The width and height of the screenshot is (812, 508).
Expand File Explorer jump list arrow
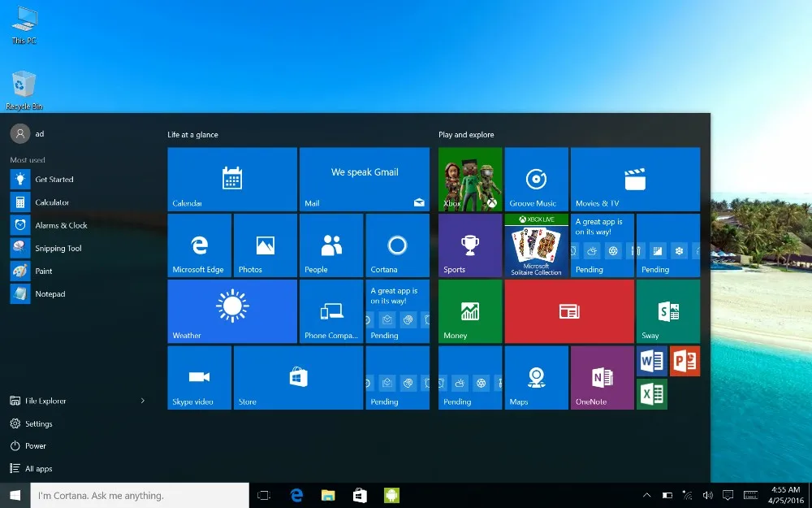point(143,401)
